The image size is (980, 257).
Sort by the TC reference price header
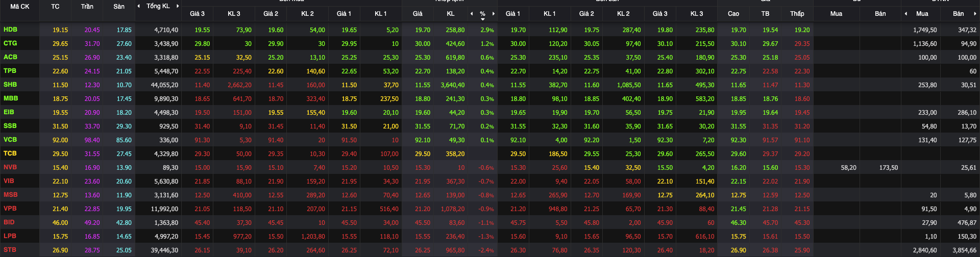[x=55, y=7]
